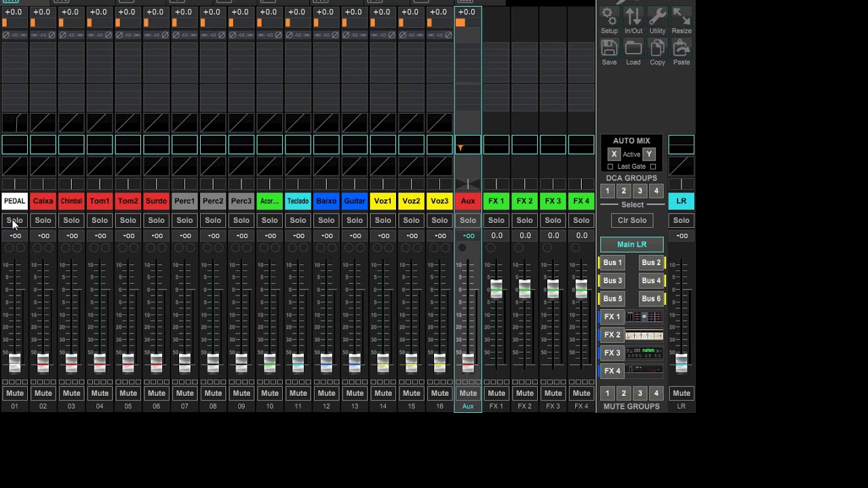Click the gate graph on channel 01
The image size is (868, 488).
tap(14, 123)
